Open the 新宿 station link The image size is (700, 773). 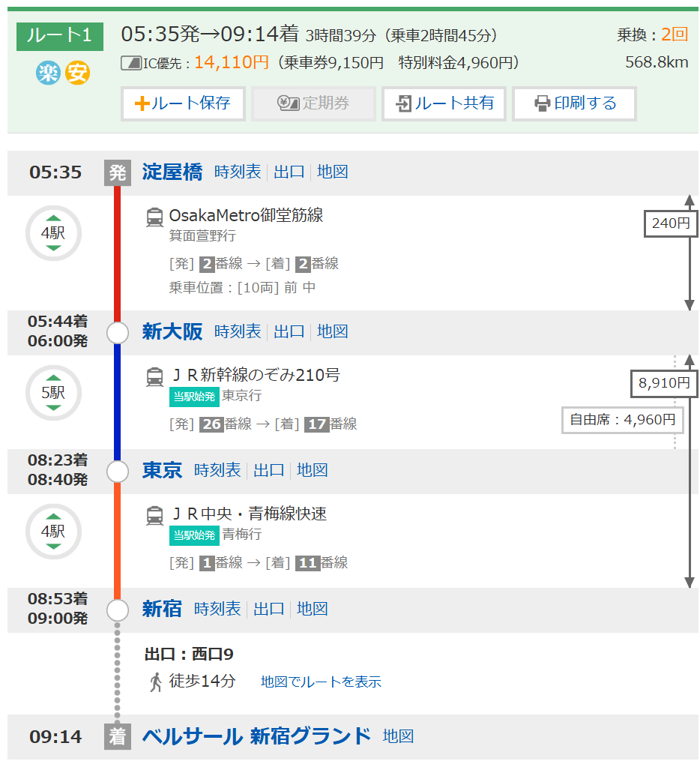[x=162, y=609]
